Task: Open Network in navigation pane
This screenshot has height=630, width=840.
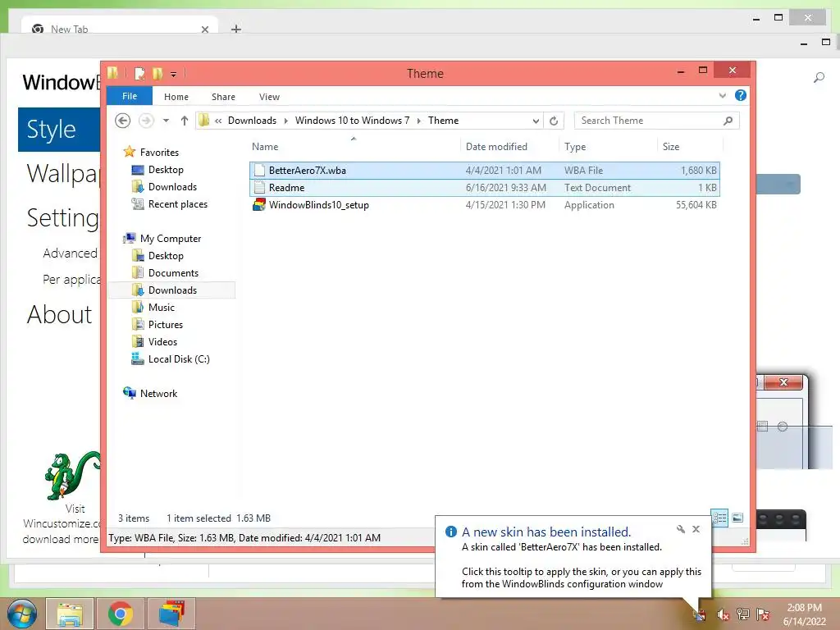Action: pos(158,393)
